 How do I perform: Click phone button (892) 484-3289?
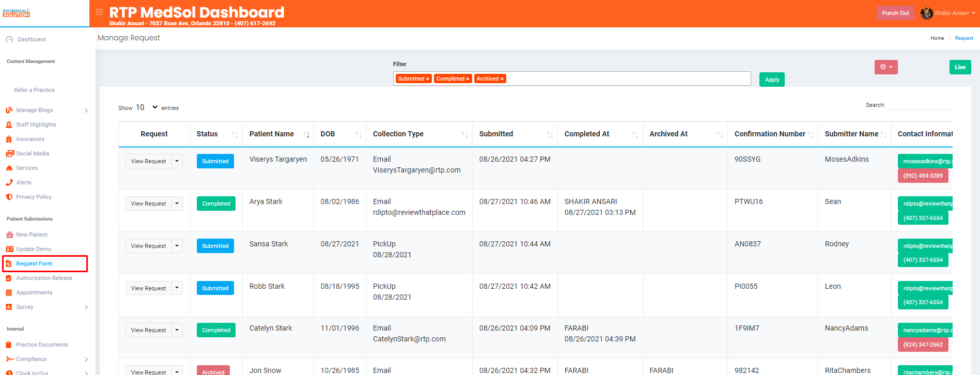[x=923, y=176]
